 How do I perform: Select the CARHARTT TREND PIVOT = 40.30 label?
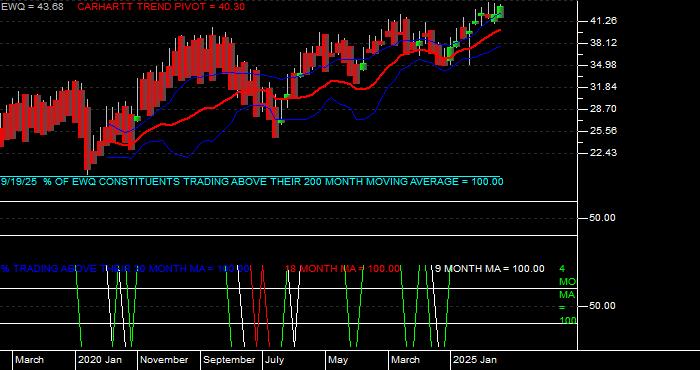tap(161, 7)
